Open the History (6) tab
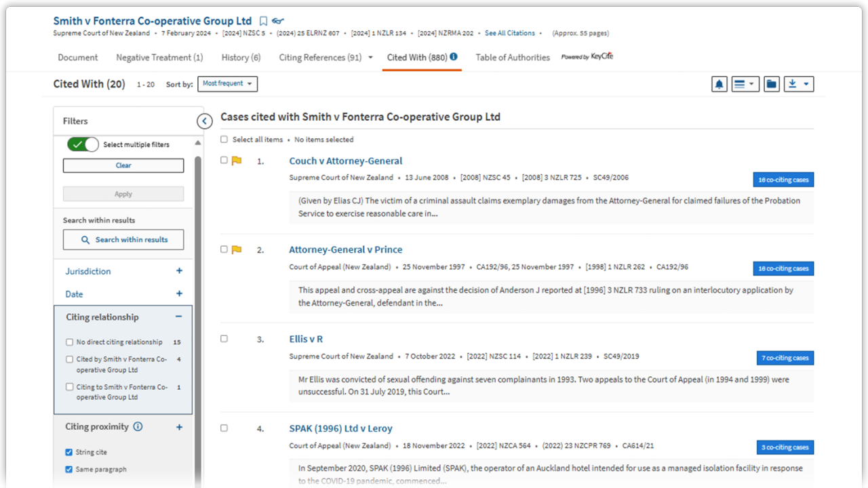This screenshot has width=868, height=488. (241, 58)
